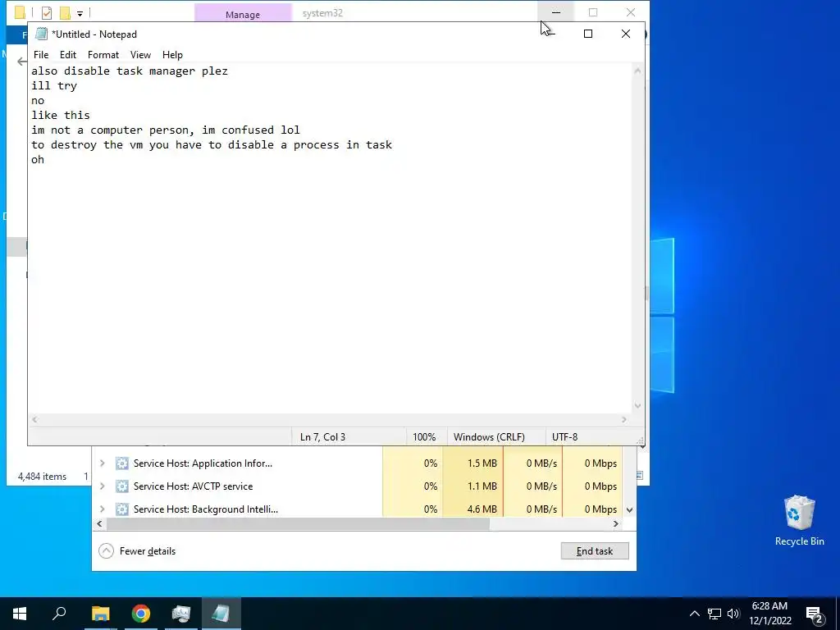Open taskbar Search magnifier

tap(59, 614)
